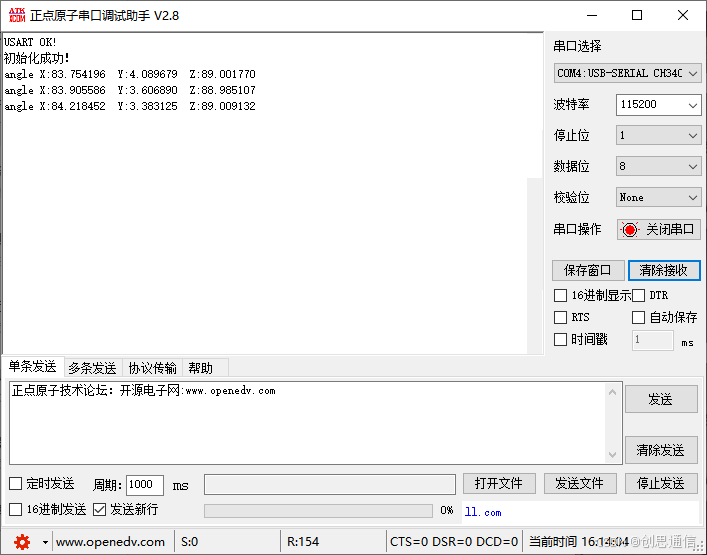Image resolution: width=707 pixels, height=555 pixels.
Task: Open the data bits dropdown showing 8
Action: (x=658, y=166)
